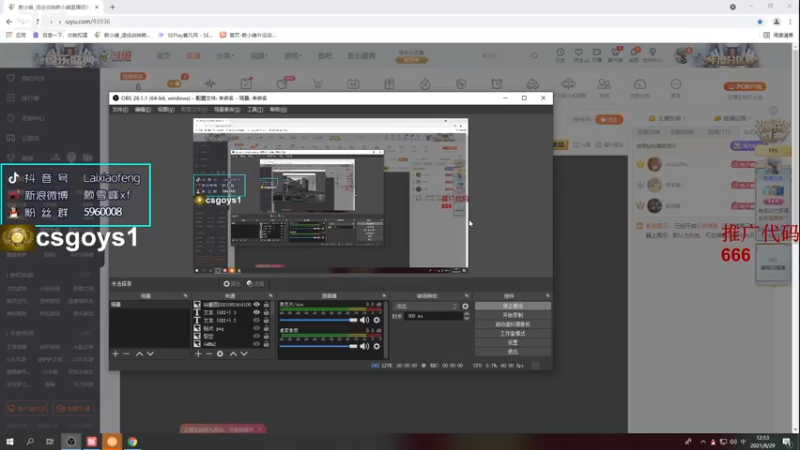This screenshot has width=800, height=450.
Task: Open Windows taskbar search
Action: [x=30, y=442]
